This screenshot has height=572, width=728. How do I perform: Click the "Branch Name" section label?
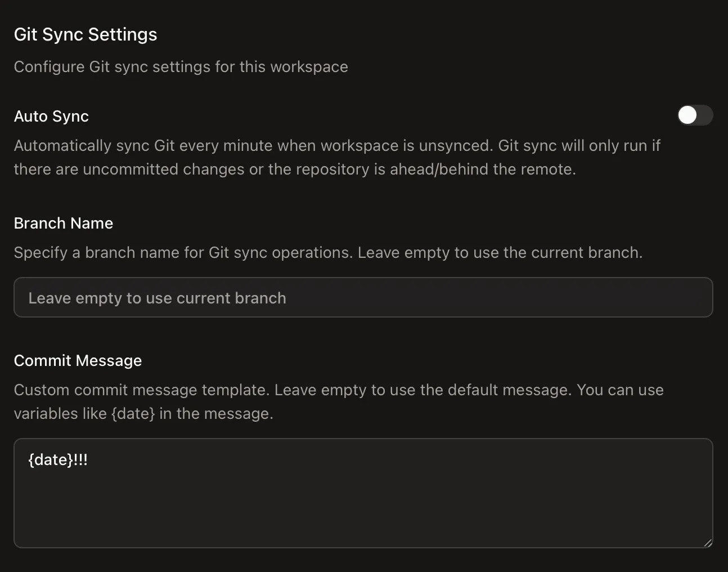tap(64, 223)
